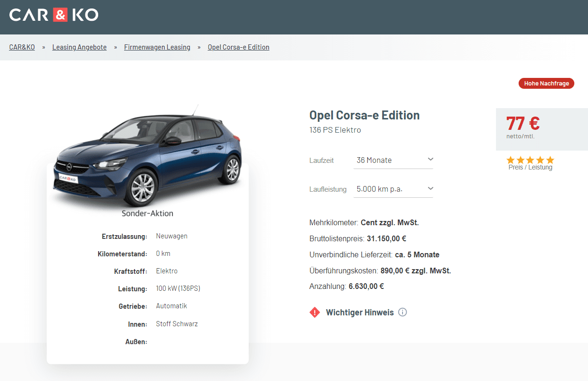Go to CAR&KO breadcrumb link
The height and width of the screenshot is (381, 588).
[x=22, y=47]
